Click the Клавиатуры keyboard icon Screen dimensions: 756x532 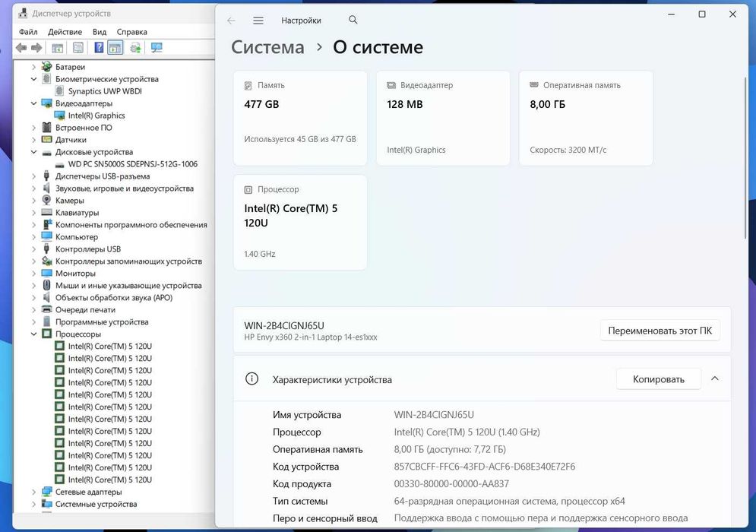tap(47, 212)
